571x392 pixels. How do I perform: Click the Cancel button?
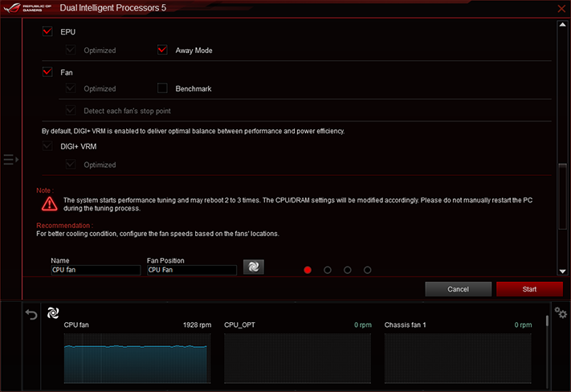click(458, 289)
